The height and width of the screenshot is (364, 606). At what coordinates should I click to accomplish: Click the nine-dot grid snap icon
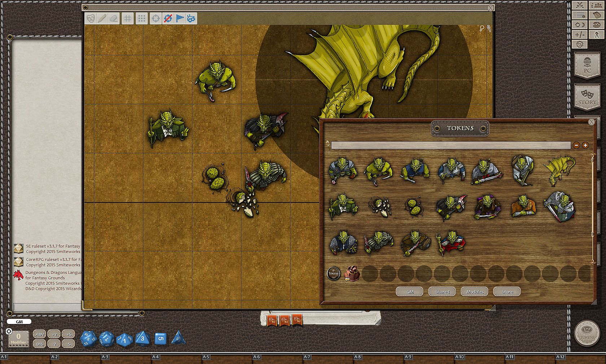click(142, 18)
